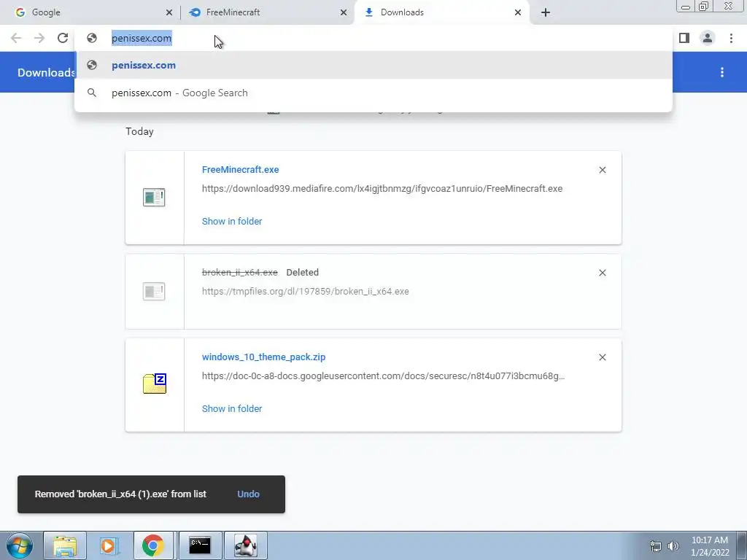Open the Java application taskbar icon
747x560 pixels.
pos(246,545)
